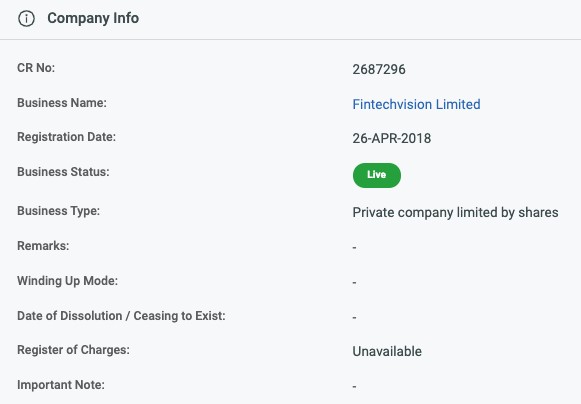
Task: Click the Business Name label
Action: click(62, 103)
